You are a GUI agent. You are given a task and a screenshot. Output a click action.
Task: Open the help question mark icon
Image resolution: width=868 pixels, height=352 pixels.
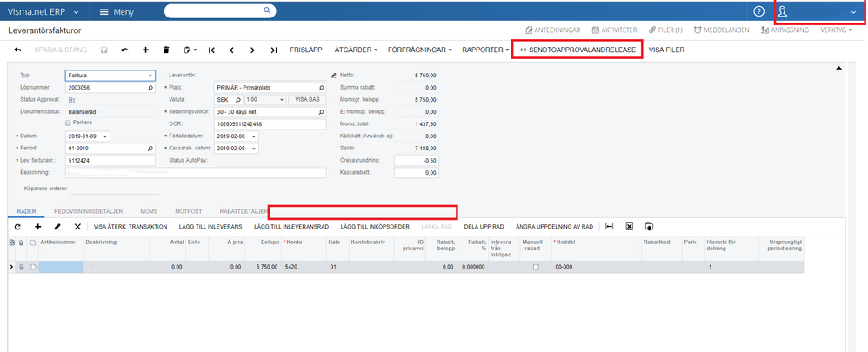coord(759,11)
